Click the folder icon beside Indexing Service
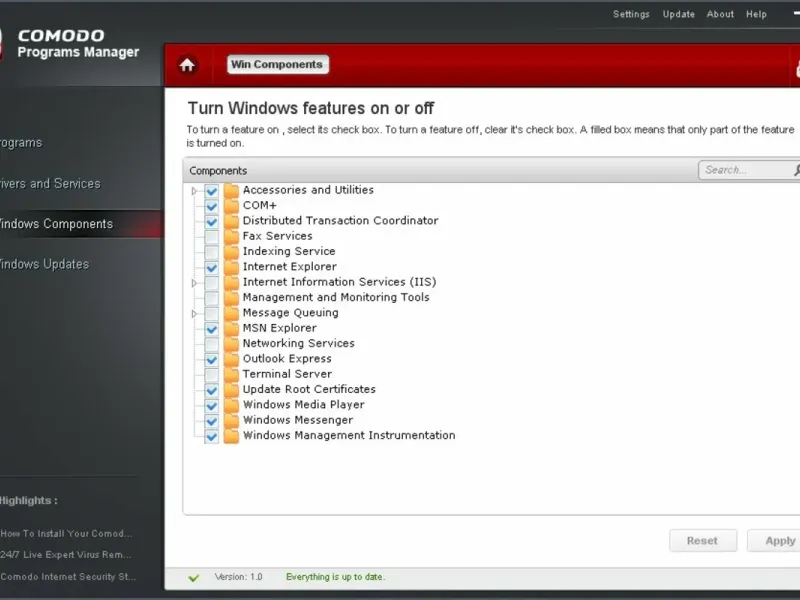The width and height of the screenshot is (800, 600). tap(231, 252)
